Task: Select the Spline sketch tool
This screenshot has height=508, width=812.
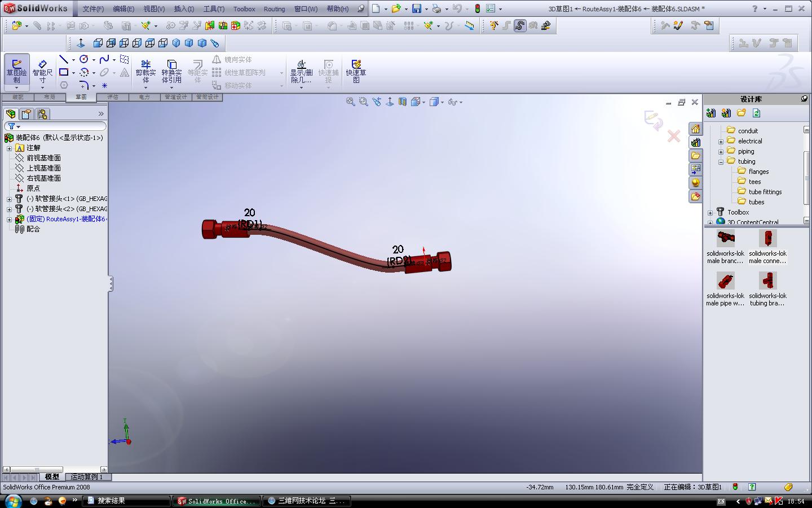Action: pos(104,59)
